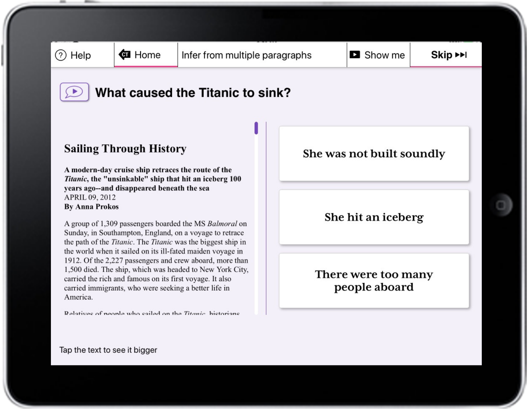Open Help via its text label

click(x=80, y=55)
